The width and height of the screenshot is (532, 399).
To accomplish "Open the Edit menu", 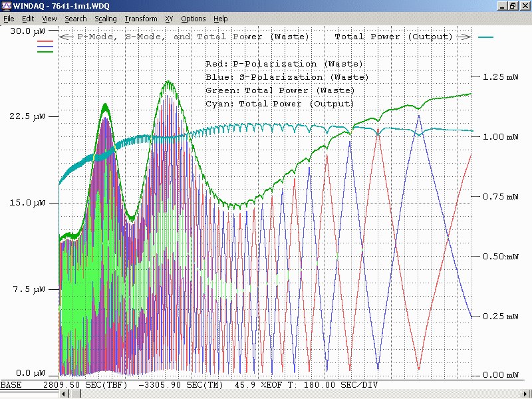I will 28,19.
